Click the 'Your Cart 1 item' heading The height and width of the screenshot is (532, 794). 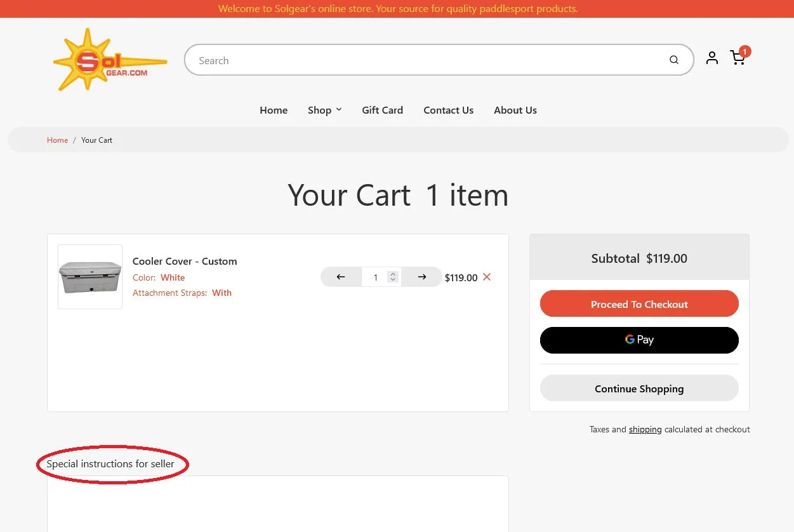(398, 195)
